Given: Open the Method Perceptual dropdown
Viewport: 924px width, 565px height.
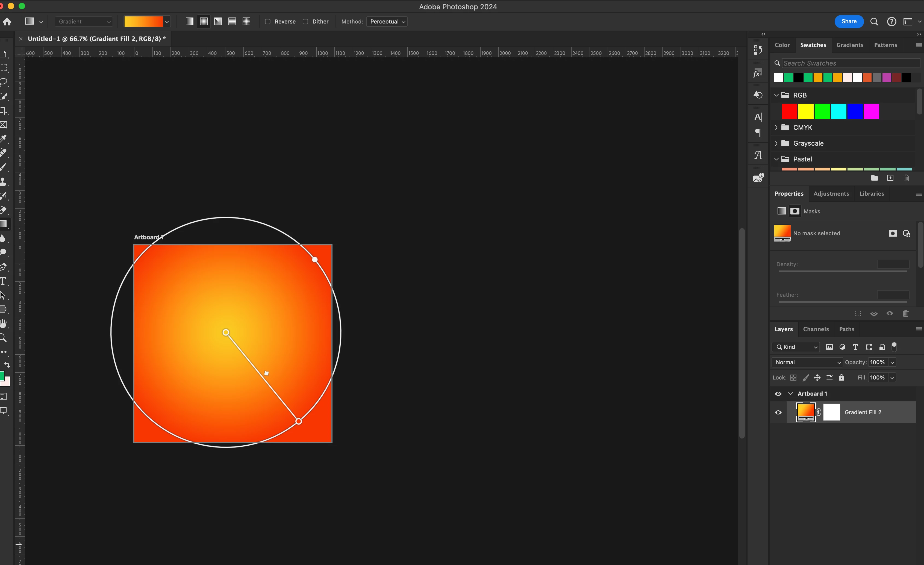Looking at the screenshot, I should click(387, 21).
